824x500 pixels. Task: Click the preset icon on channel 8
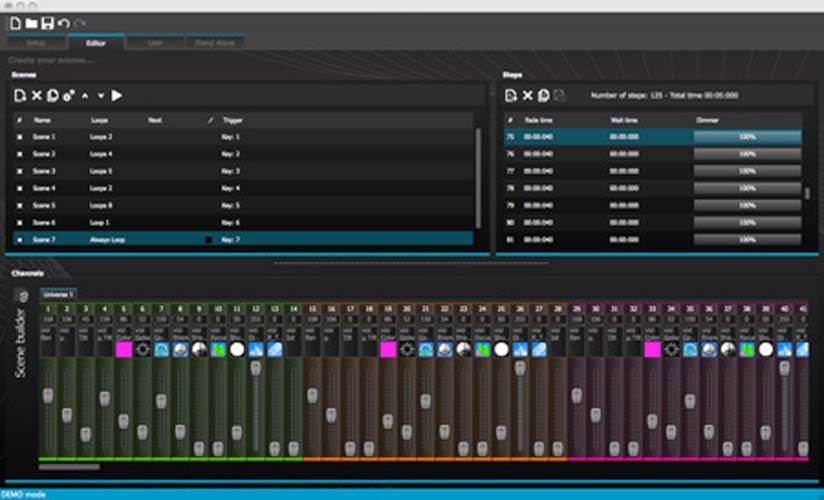pos(180,350)
